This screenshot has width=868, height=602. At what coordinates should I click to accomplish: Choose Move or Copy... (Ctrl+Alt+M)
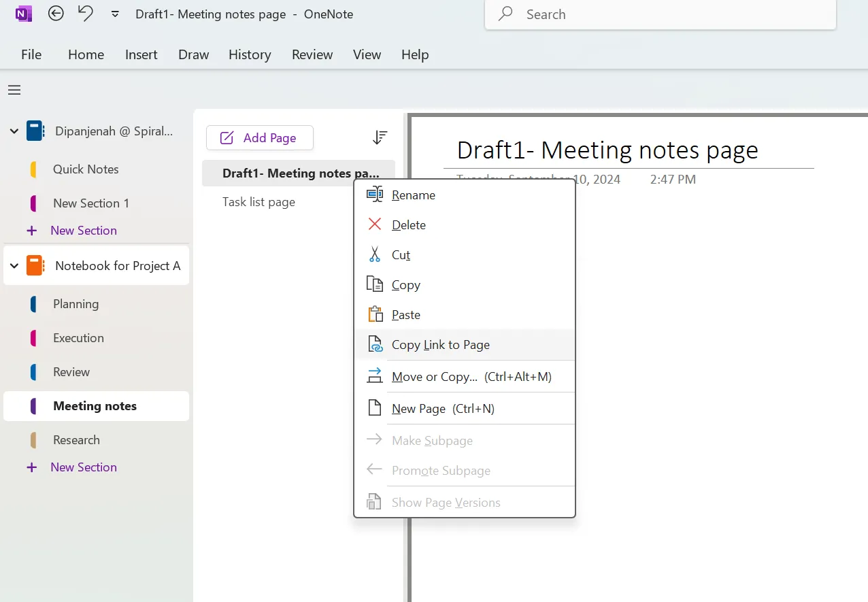[465, 377]
